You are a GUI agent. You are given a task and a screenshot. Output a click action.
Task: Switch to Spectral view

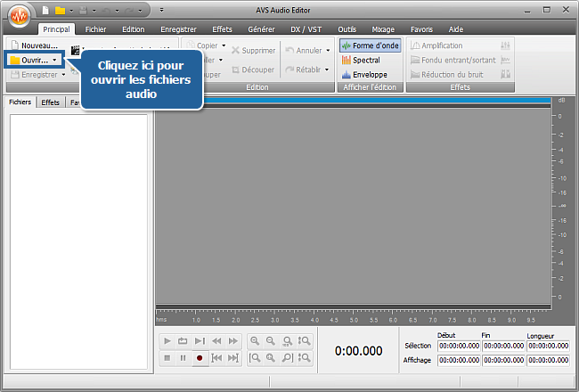(x=361, y=60)
